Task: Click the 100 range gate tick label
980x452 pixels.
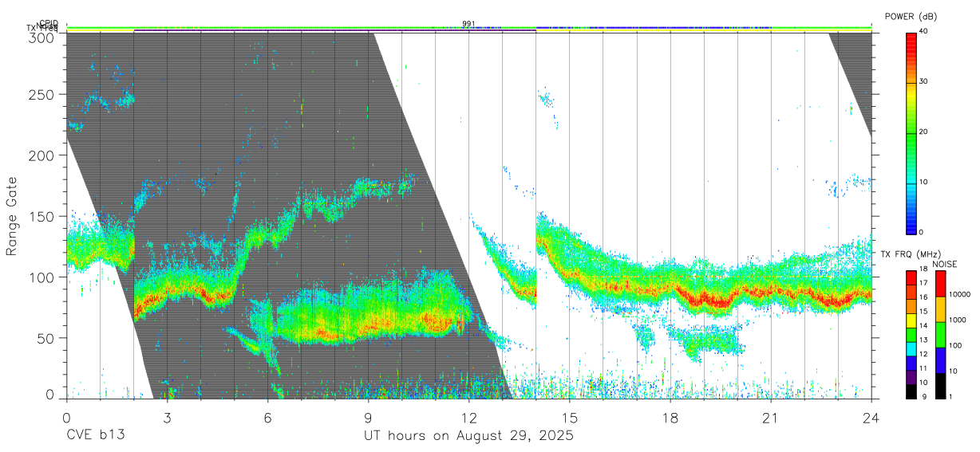Action: [x=41, y=277]
